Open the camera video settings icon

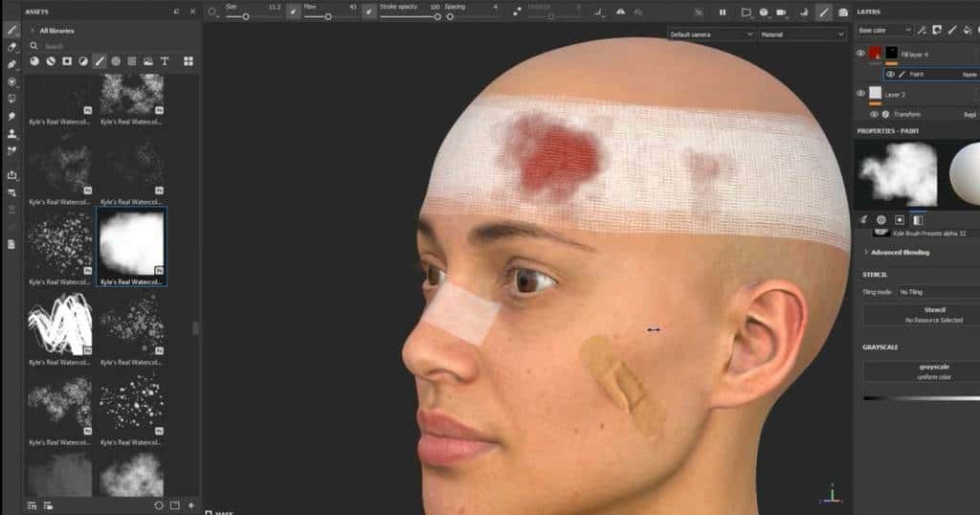click(781, 11)
